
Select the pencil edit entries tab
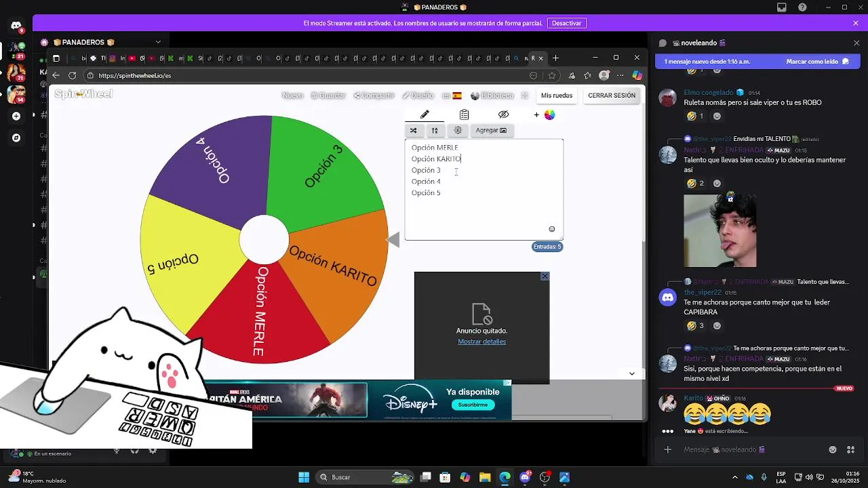coord(425,115)
